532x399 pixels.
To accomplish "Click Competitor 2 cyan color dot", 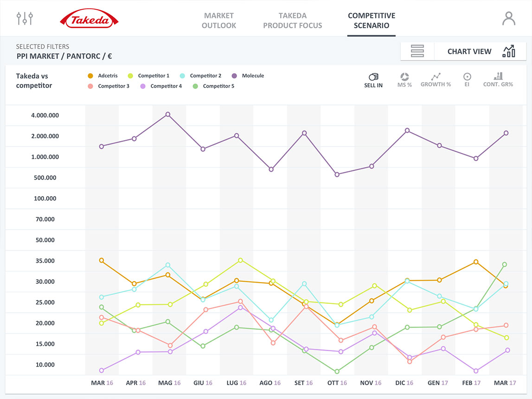I will point(182,76).
